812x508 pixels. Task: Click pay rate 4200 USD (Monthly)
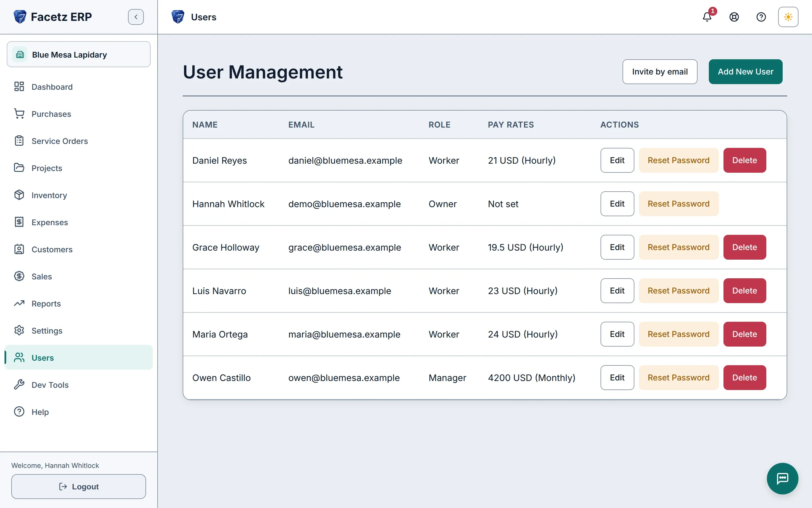tap(531, 378)
